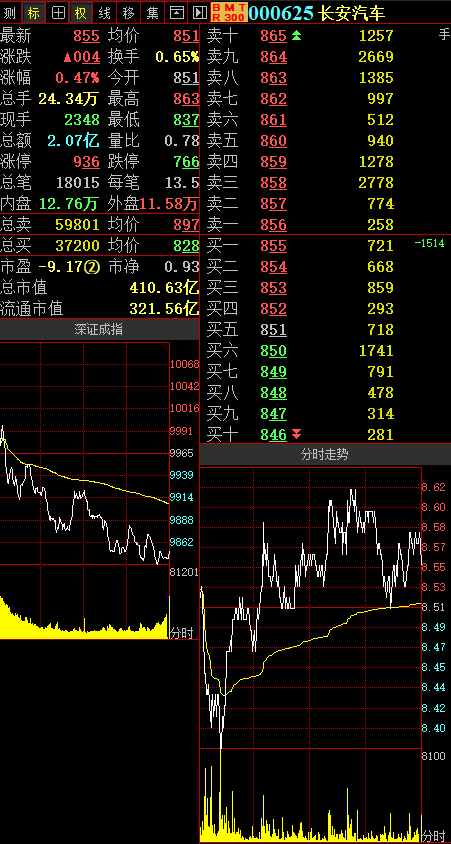451x844 pixels.
Task: Click the 卖九 price 864
Action: 273,57
